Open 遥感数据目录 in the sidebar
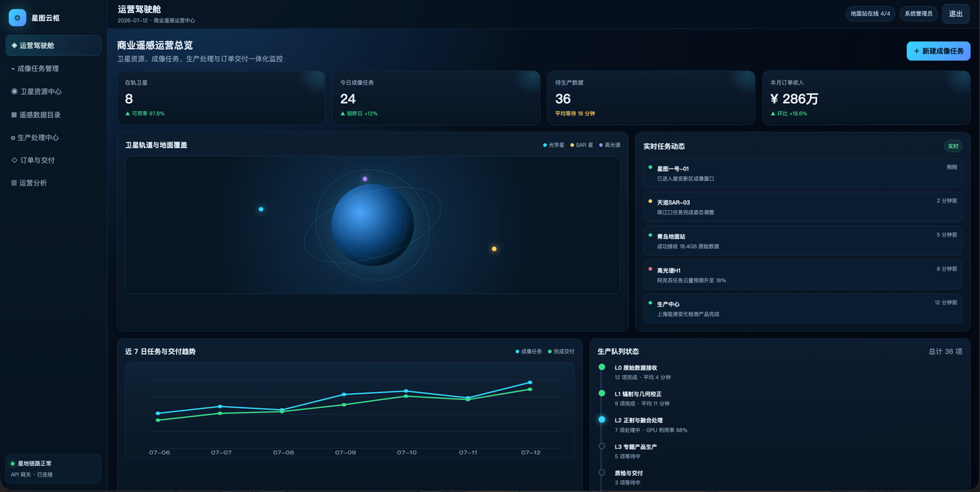 (54, 114)
